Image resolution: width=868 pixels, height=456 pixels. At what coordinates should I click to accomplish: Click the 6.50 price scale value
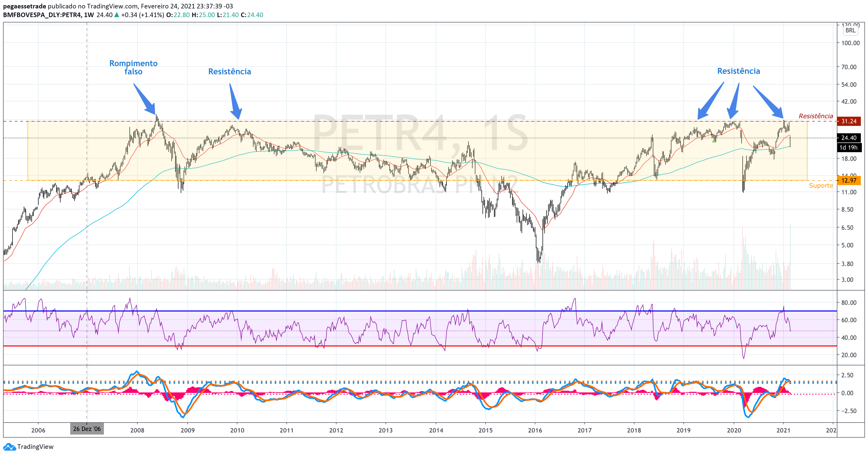point(847,228)
